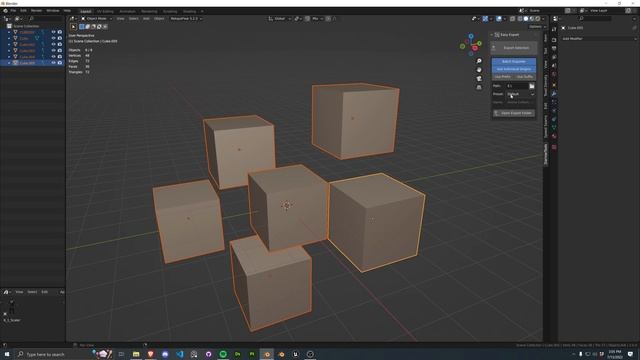Toggle render camera icon for Cube.005
Image resolution: width=640 pixels, height=360 pixels.
pos(60,62)
